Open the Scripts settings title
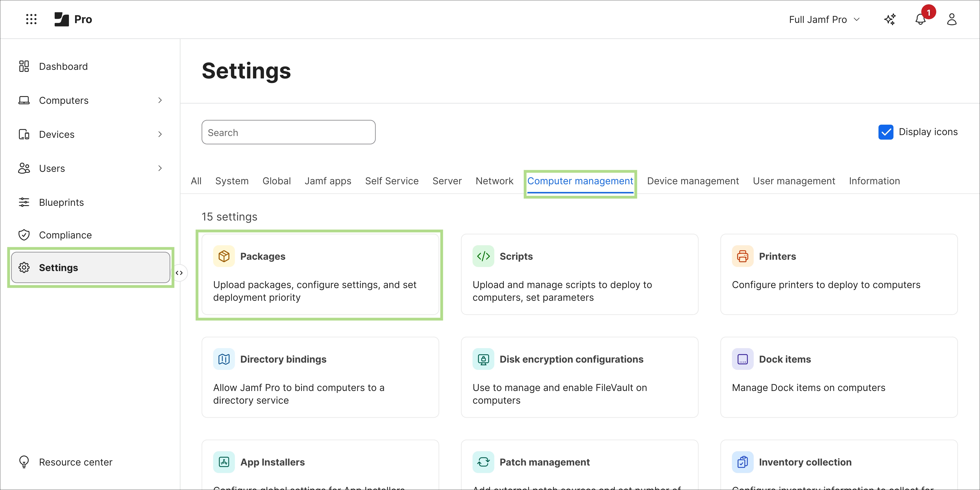 click(516, 256)
